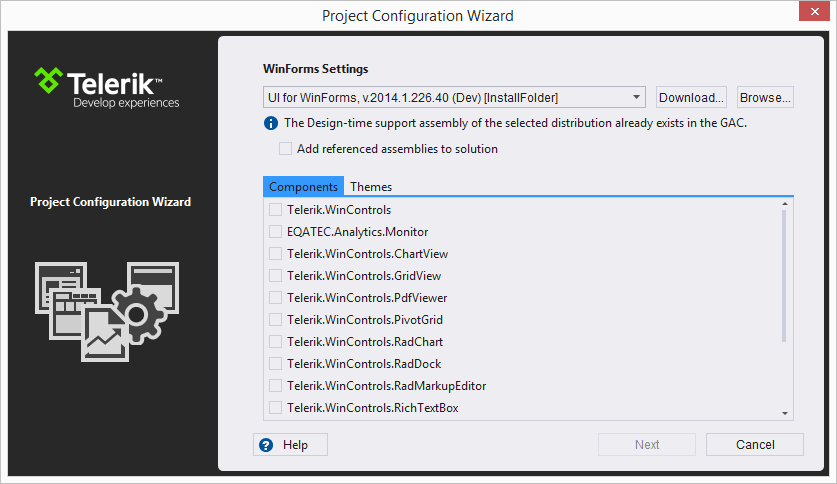Click the Project Configuration Wizard illustration graphic
837x484 pixels.
(x=107, y=312)
